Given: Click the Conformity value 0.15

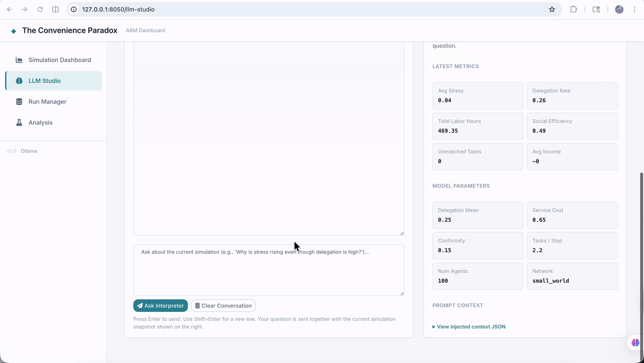Looking at the screenshot, I should [x=445, y=251].
